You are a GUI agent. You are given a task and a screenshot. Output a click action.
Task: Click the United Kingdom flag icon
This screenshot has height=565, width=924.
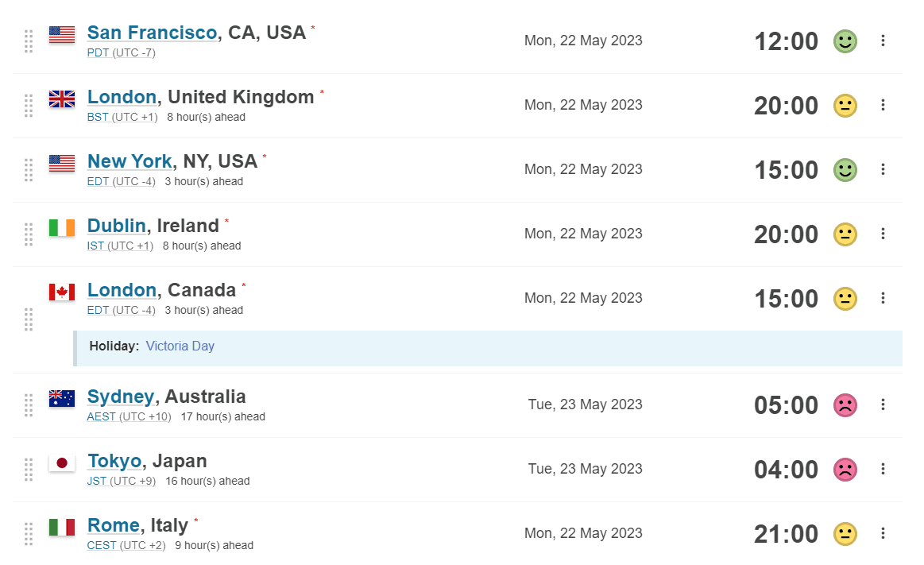[x=62, y=99]
